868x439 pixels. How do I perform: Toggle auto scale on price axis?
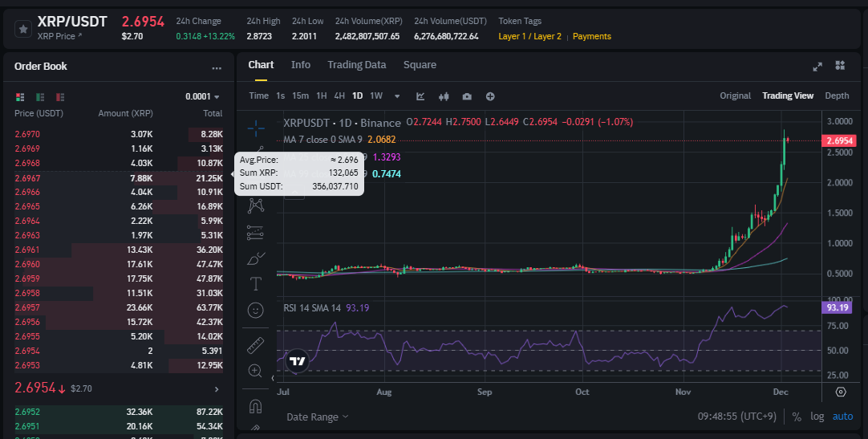[842, 417]
